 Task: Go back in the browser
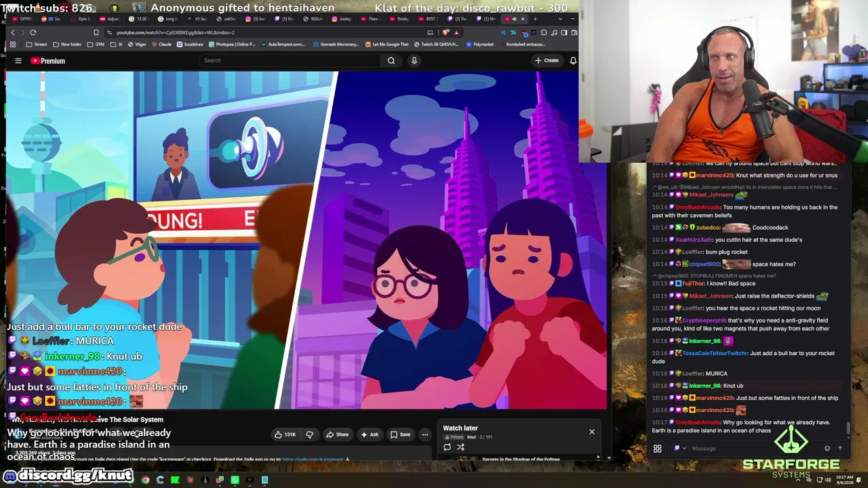[x=12, y=33]
